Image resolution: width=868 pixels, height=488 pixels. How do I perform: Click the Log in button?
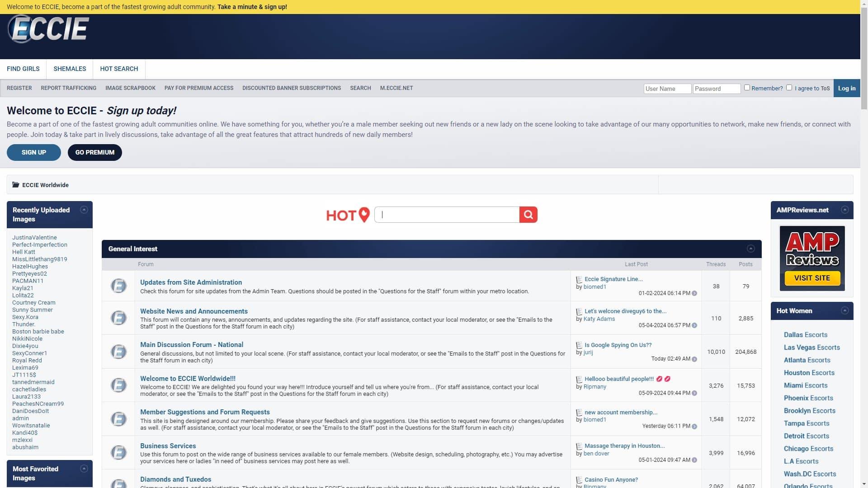tap(847, 88)
